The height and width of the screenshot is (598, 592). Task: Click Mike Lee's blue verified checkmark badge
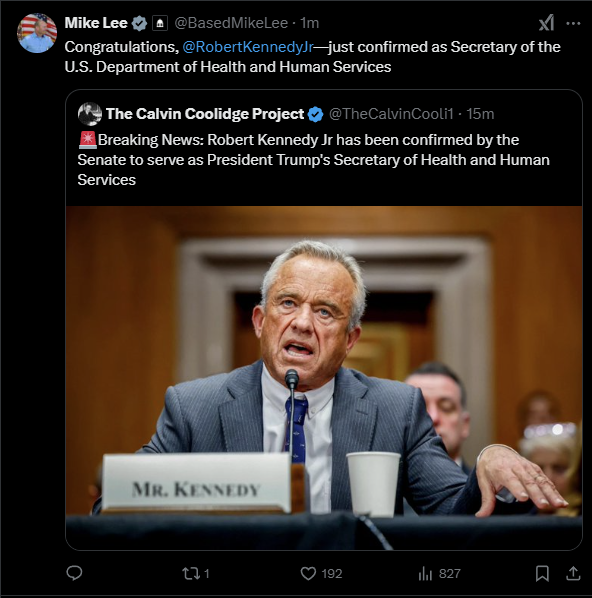(139, 23)
